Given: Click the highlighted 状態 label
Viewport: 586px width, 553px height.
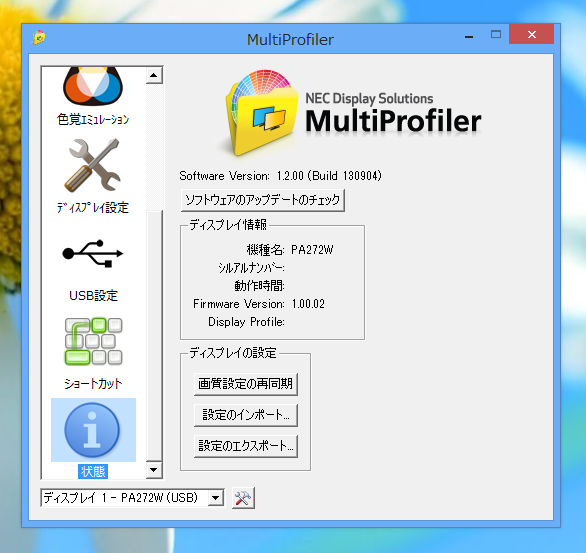Looking at the screenshot, I should (93, 472).
